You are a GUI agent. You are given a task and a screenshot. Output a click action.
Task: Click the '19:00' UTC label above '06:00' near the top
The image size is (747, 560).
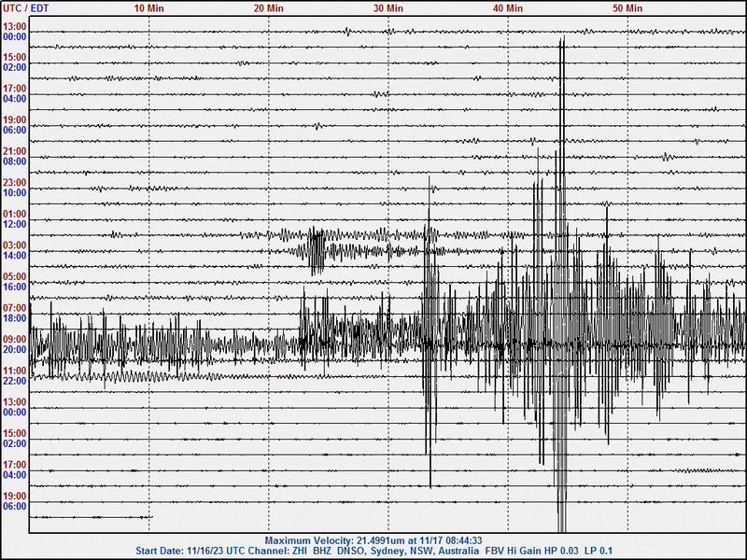[x=15, y=120]
